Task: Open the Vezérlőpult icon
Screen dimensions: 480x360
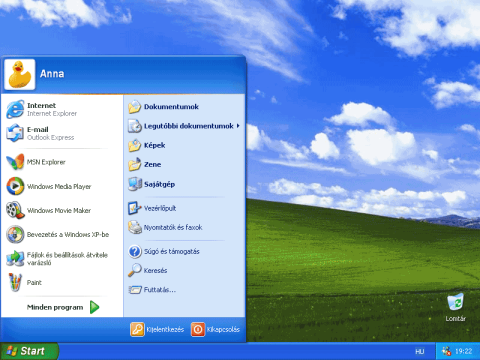Action: [135, 208]
